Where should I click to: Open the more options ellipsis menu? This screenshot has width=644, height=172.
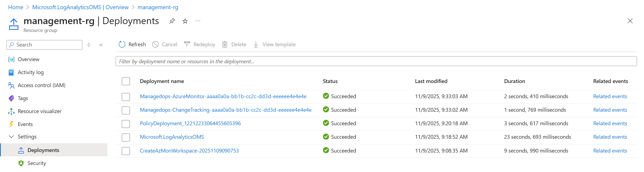click(x=198, y=21)
